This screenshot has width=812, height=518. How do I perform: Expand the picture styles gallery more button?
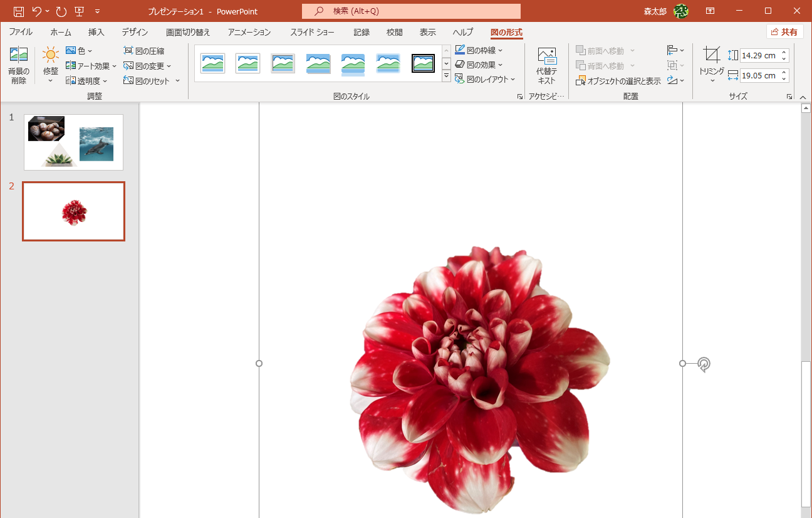[x=446, y=76]
